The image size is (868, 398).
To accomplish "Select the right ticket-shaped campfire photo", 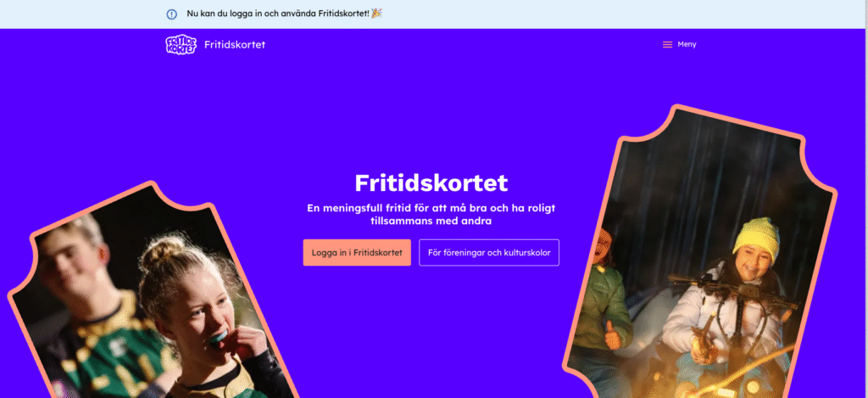I will click(x=700, y=252).
